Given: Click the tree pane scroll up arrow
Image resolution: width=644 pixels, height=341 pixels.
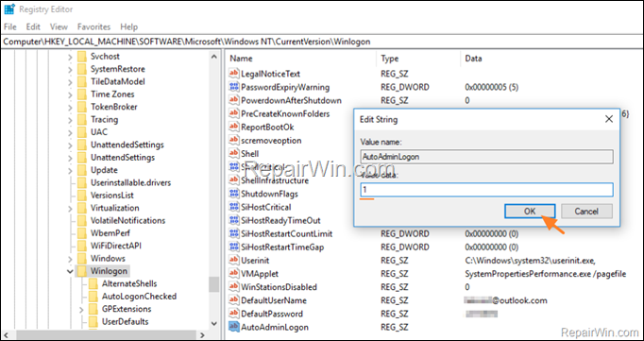Looking at the screenshot, I should pos(213,57).
